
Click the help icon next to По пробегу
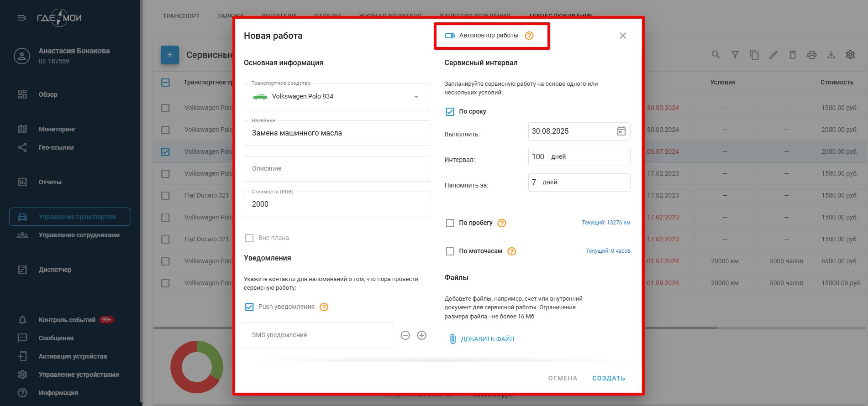(501, 223)
